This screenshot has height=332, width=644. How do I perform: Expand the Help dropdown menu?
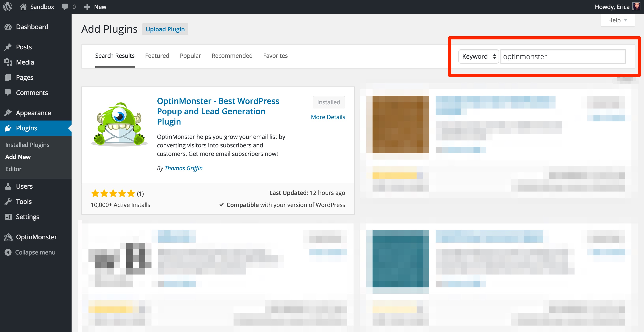(x=618, y=20)
